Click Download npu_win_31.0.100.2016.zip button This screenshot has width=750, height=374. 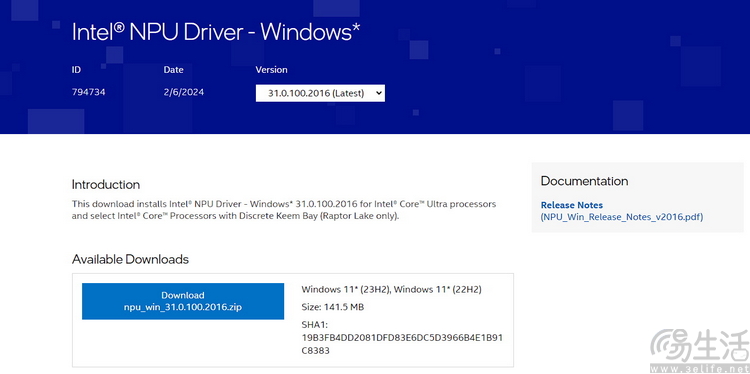click(x=183, y=301)
